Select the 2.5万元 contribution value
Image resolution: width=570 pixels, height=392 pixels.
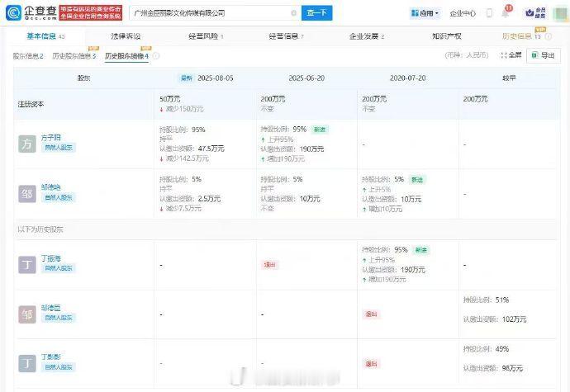point(209,199)
